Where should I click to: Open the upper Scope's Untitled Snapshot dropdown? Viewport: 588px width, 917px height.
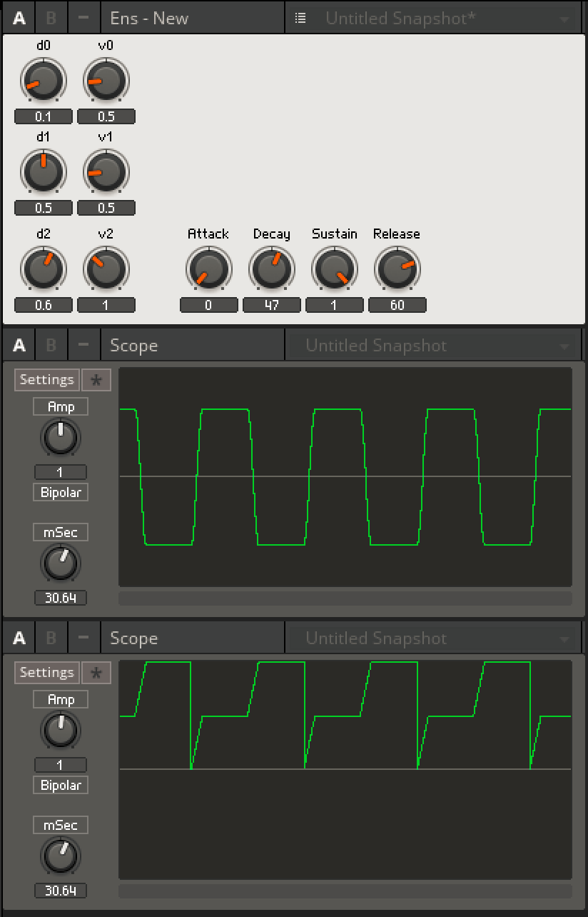click(435, 345)
